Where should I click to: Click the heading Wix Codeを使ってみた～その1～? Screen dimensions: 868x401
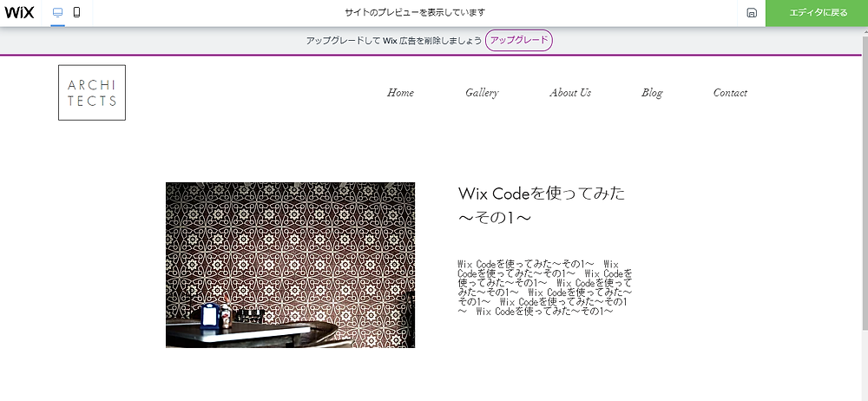pos(542,205)
